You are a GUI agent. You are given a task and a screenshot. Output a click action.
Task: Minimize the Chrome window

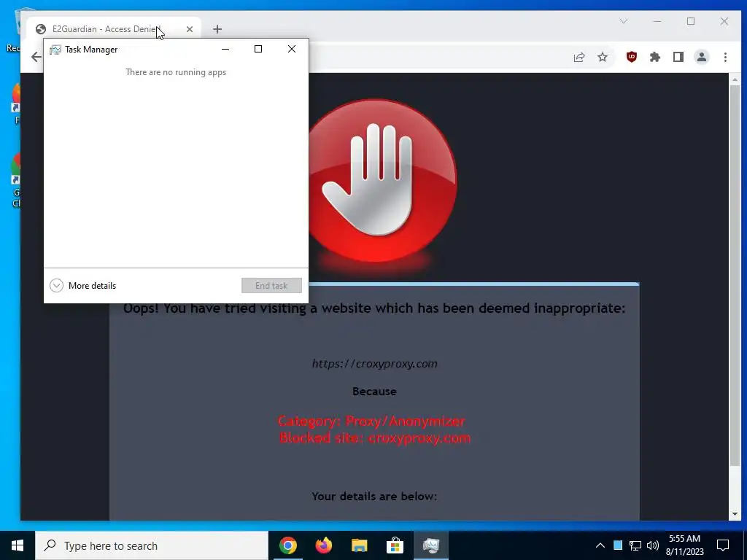(657, 21)
